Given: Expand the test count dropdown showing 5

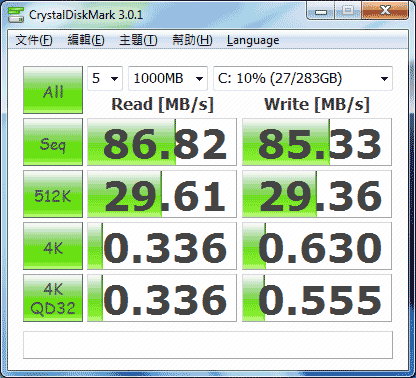Looking at the screenshot, I should 105,78.
